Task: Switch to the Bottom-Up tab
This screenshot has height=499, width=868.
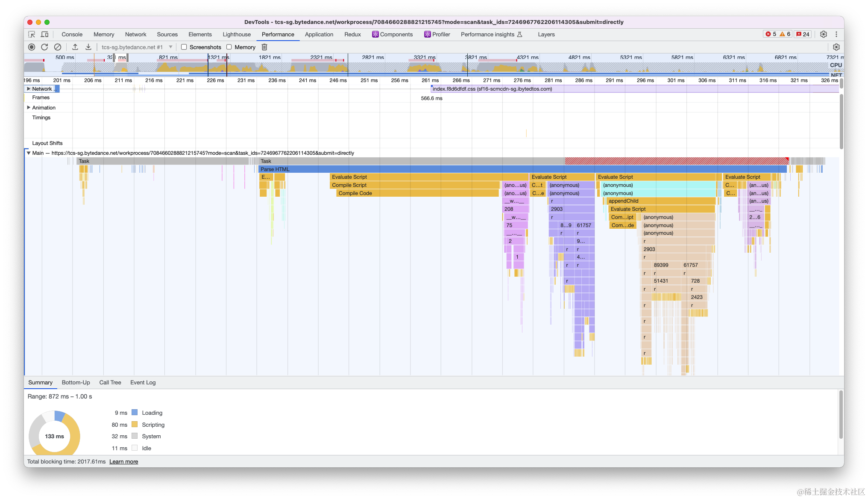Action: 76,382
